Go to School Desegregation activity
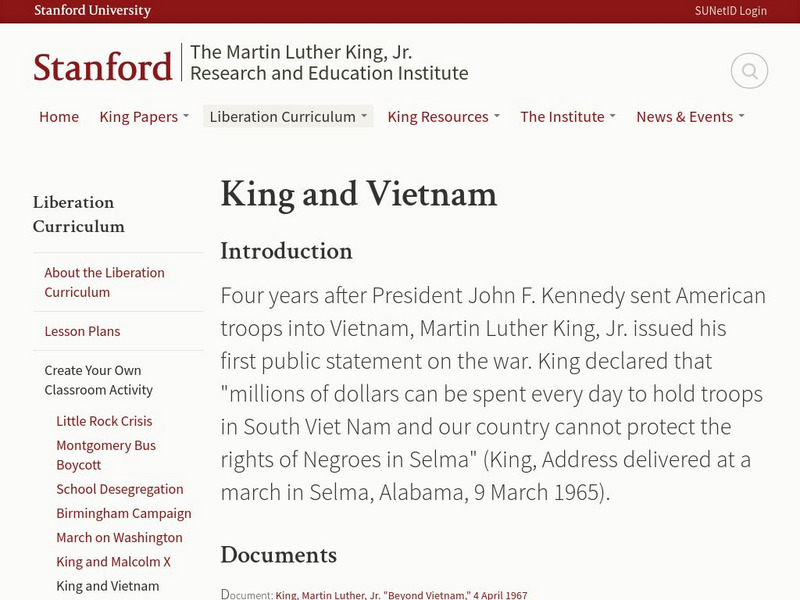This screenshot has width=800, height=600. pos(120,489)
